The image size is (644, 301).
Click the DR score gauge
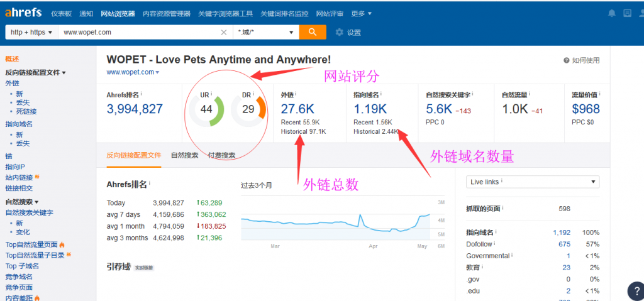[x=248, y=111]
